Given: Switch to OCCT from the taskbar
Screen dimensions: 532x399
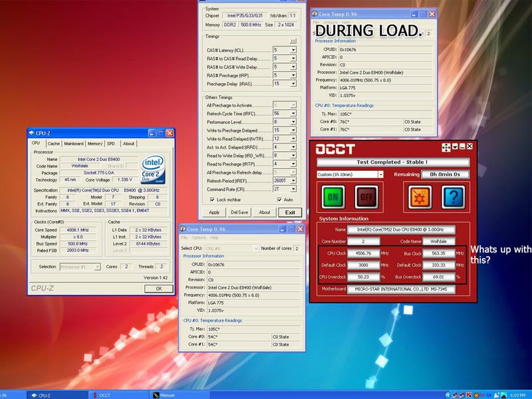Looking at the screenshot, I should pyautogui.click(x=119, y=395).
